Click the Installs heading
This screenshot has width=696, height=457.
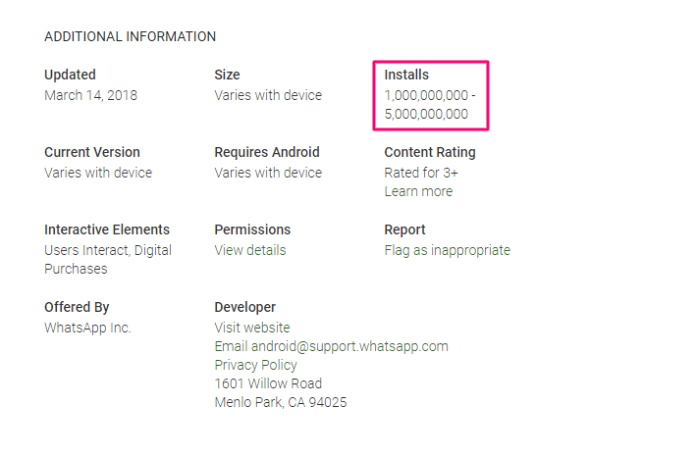pos(406,75)
